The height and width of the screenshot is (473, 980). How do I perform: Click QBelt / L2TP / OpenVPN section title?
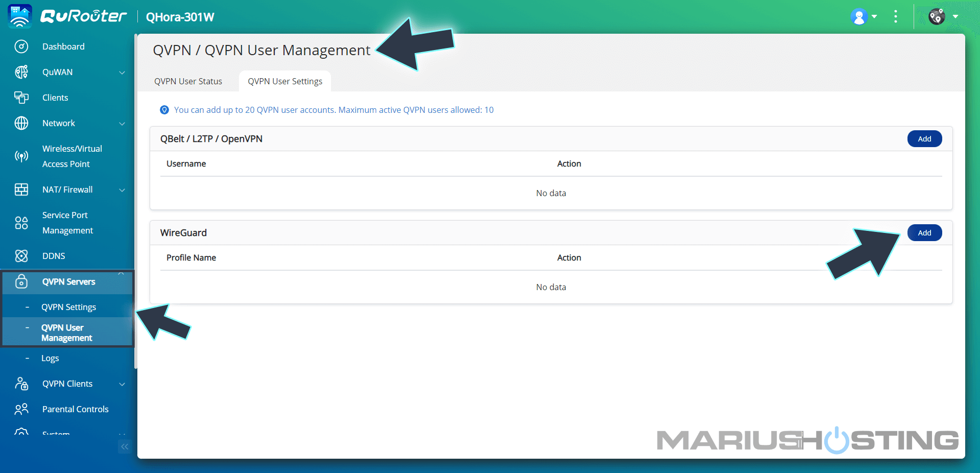pyautogui.click(x=211, y=139)
